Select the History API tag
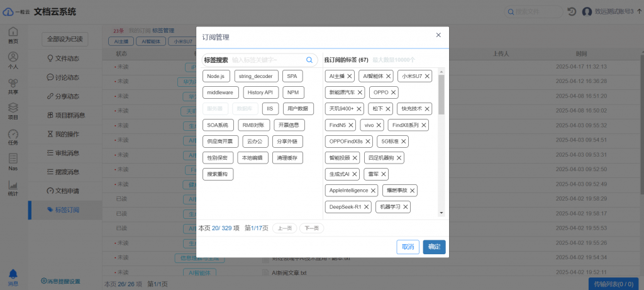Screen dimensions: 644x290 [x=260, y=92]
